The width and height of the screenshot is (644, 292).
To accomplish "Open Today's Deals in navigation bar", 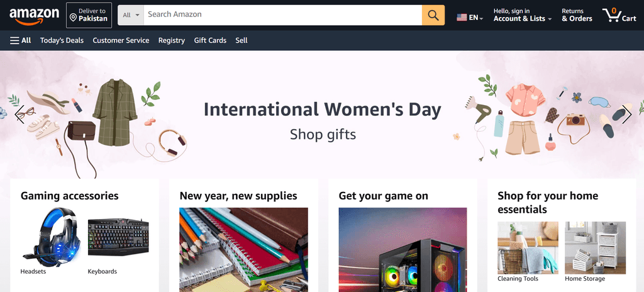I will pos(62,40).
